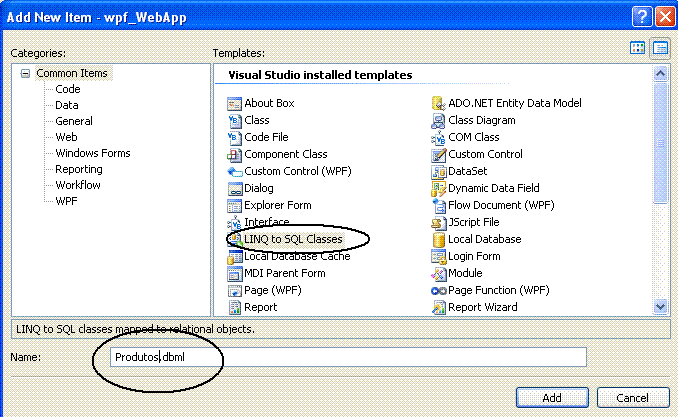Open the General category
Image resolution: width=679 pixels, height=417 pixels.
coord(74,121)
